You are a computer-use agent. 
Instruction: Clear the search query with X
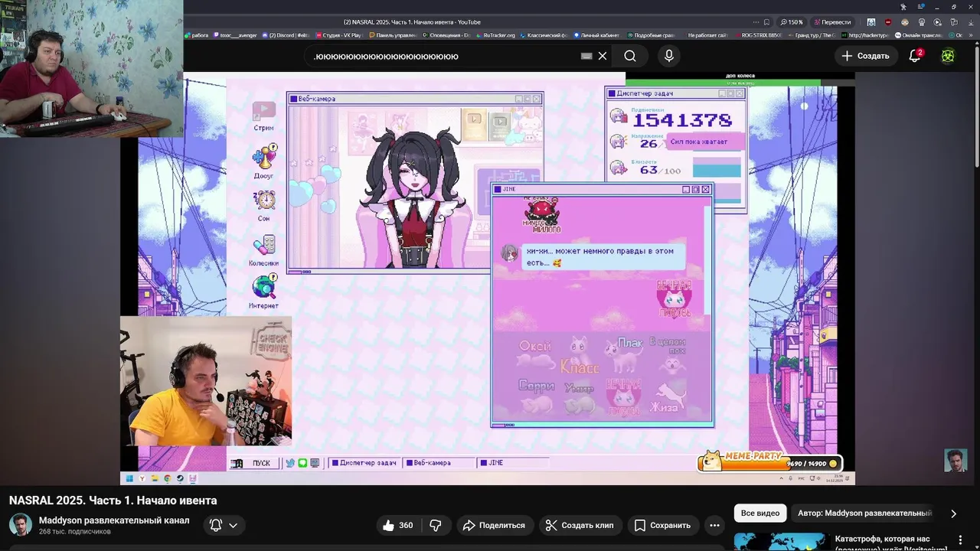click(x=603, y=56)
